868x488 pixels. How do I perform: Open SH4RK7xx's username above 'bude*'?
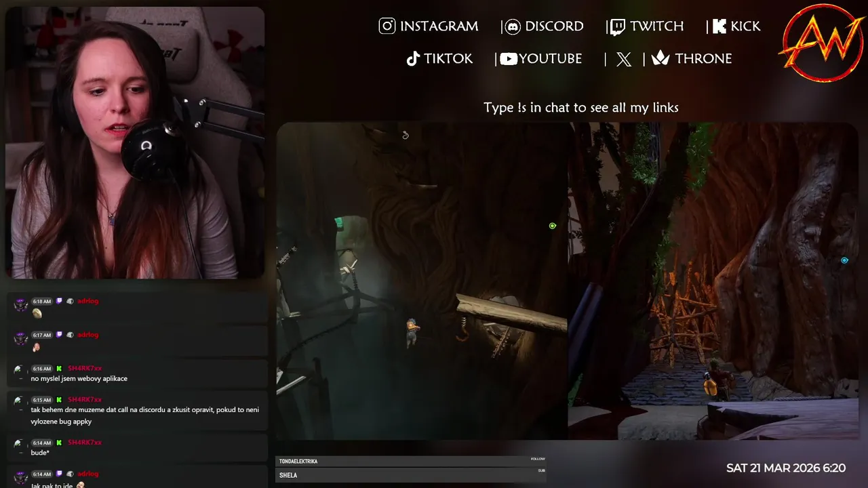click(x=85, y=443)
